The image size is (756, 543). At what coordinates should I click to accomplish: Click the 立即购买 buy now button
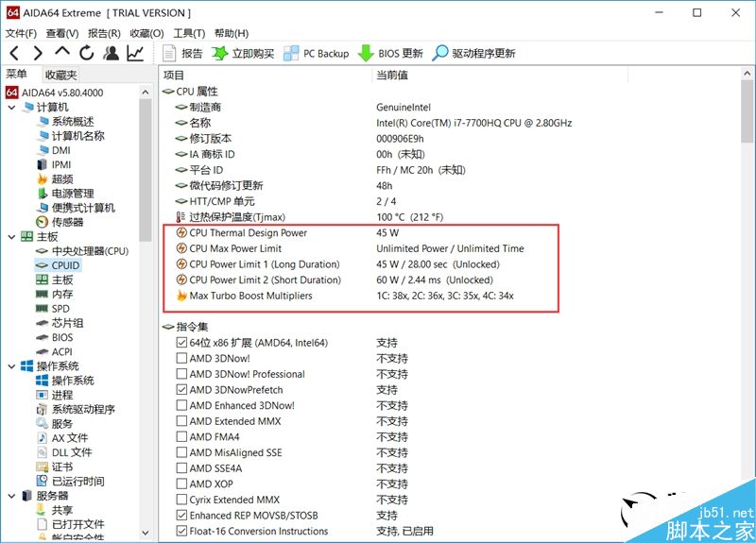tap(243, 54)
